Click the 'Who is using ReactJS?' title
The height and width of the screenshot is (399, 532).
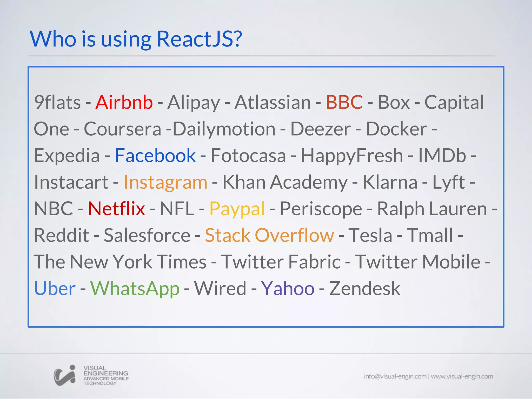click(136, 39)
